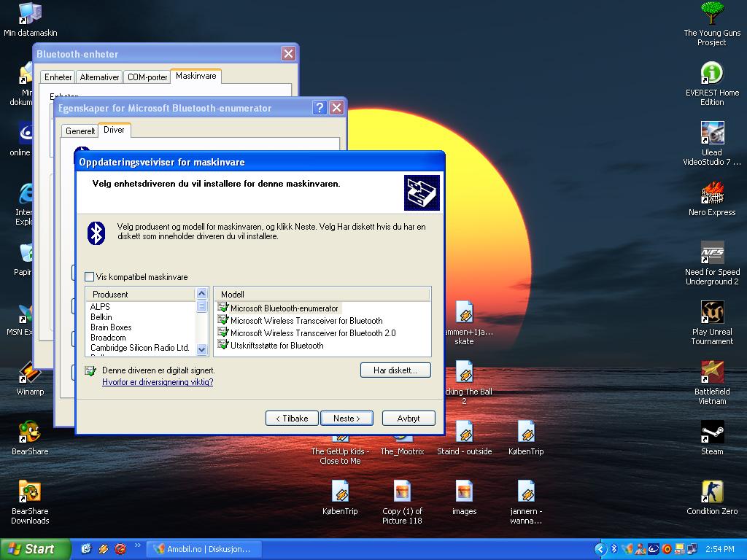747x560 pixels.
Task: Select Cambridge Silicon Radio Ltd. manufacturer
Action: coord(139,348)
